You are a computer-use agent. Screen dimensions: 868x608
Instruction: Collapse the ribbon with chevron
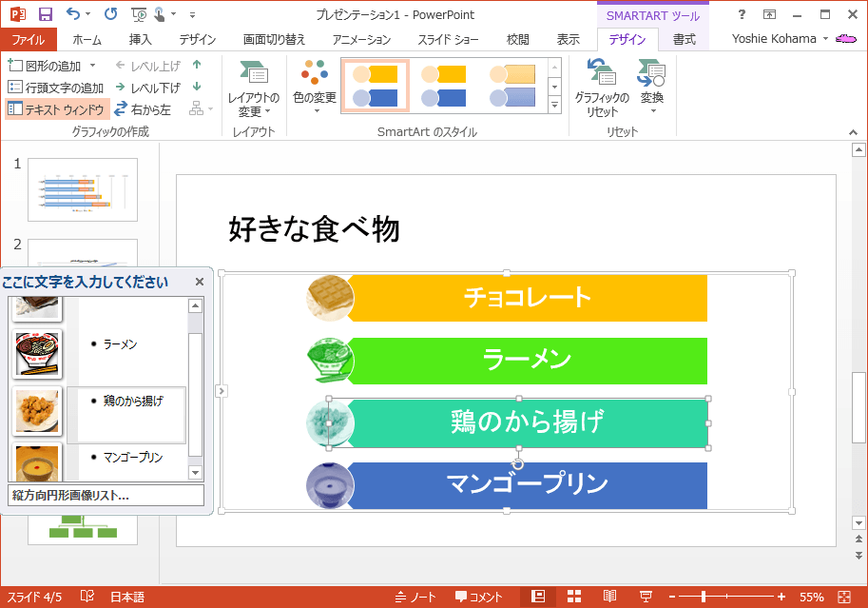853,132
